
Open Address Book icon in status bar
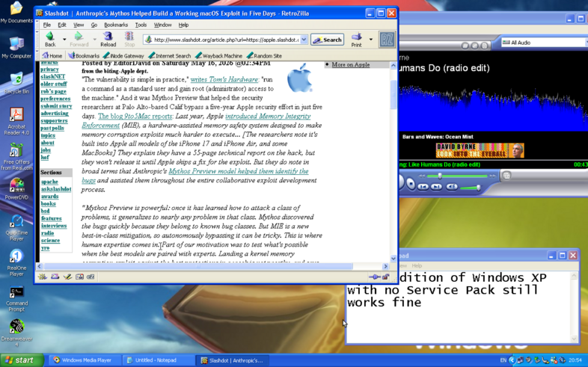79,277
